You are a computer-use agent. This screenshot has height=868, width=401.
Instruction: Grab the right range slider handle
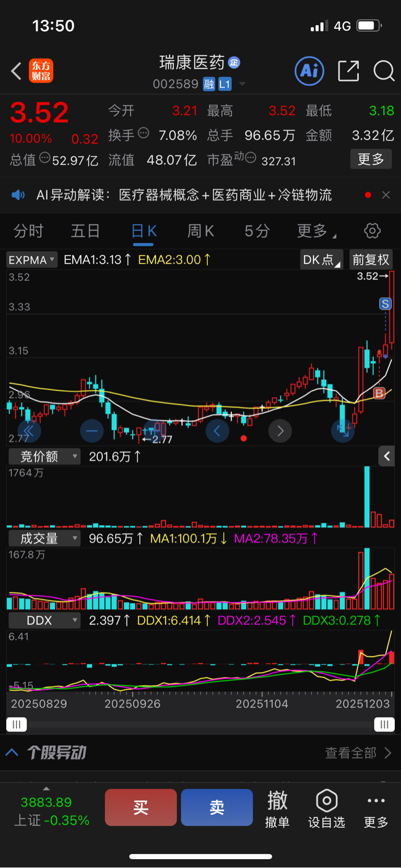pyautogui.click(x=384, y=724)
